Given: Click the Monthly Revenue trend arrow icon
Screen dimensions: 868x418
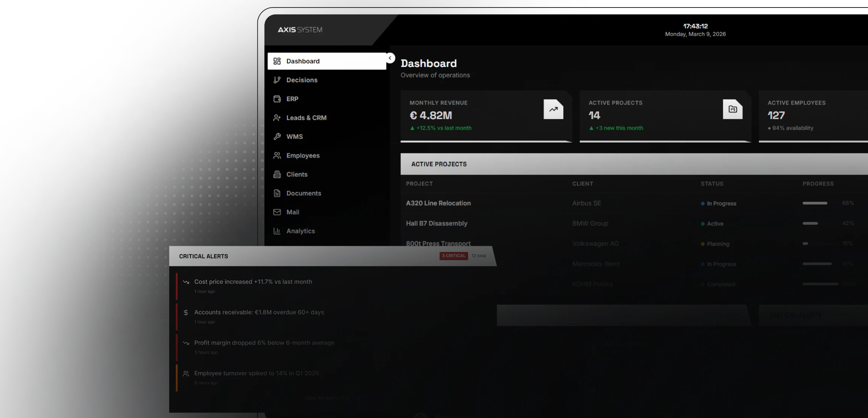Looking at the screenshot, I should click(x=553, y=109).
